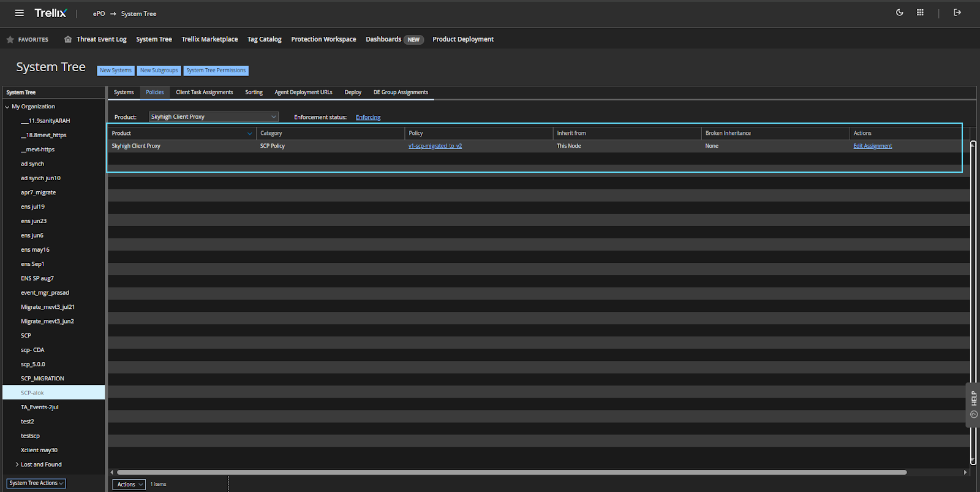Viewport: 980px width, 492px height.
Task: Click the logout icon
Action: click(957, 12)
